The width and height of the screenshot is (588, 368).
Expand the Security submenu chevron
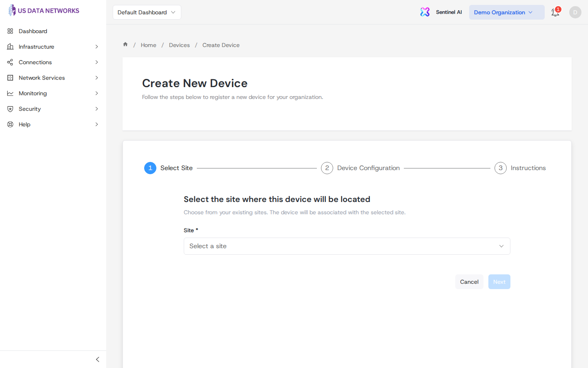(x=97, y=109)
